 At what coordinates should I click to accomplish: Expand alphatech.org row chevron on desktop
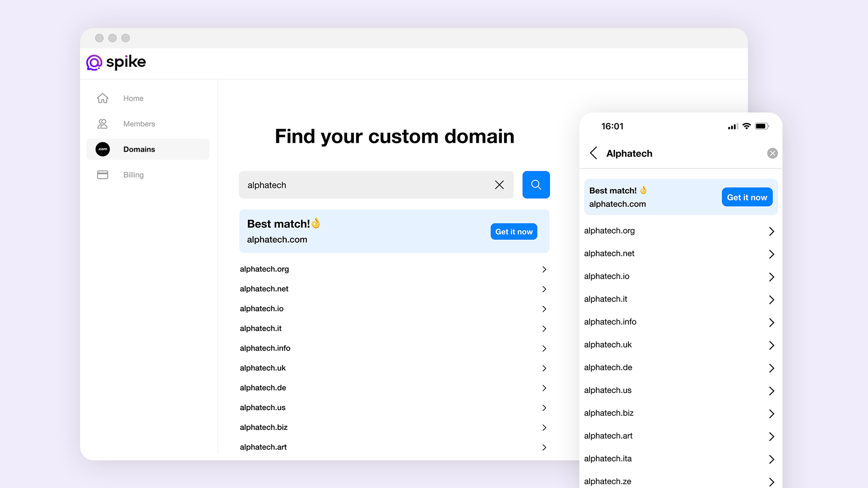[x=544, y=269]
